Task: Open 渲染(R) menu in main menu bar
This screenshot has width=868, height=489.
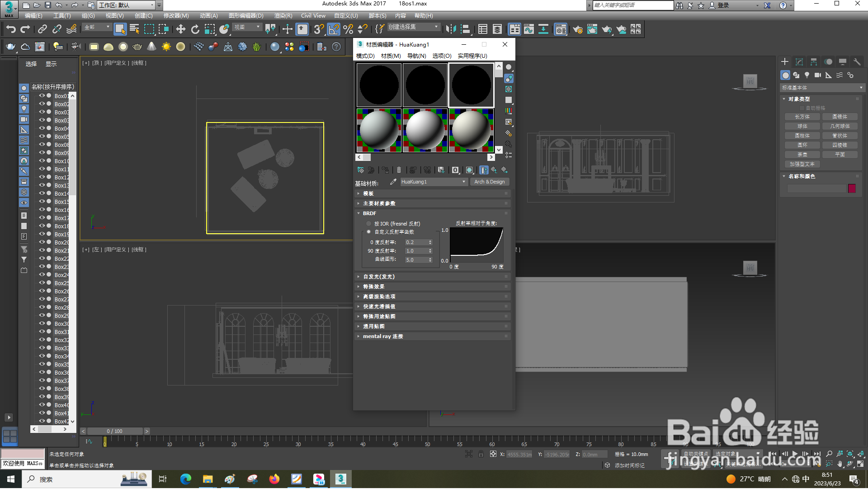Action: (x=283, y=16)
